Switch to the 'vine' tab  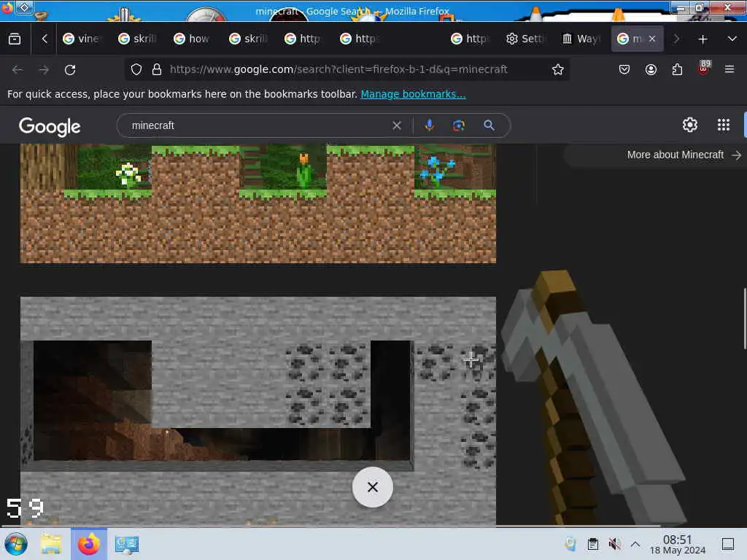click(x=82, y=39)
